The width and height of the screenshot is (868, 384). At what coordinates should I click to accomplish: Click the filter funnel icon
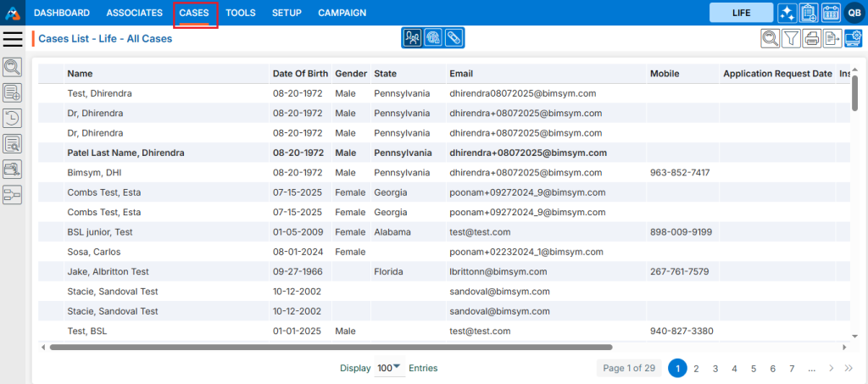[x=790, y=38]
